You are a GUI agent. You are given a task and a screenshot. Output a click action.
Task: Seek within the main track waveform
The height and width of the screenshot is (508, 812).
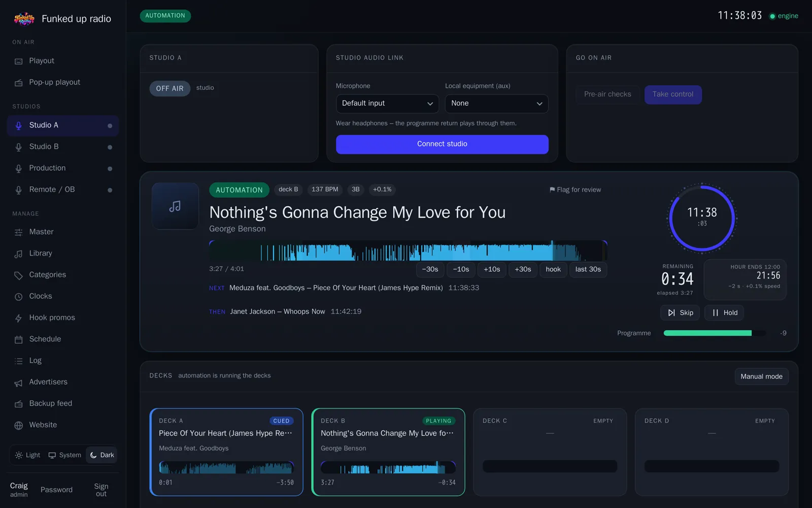pyautogui.click(x=408, y=251)
